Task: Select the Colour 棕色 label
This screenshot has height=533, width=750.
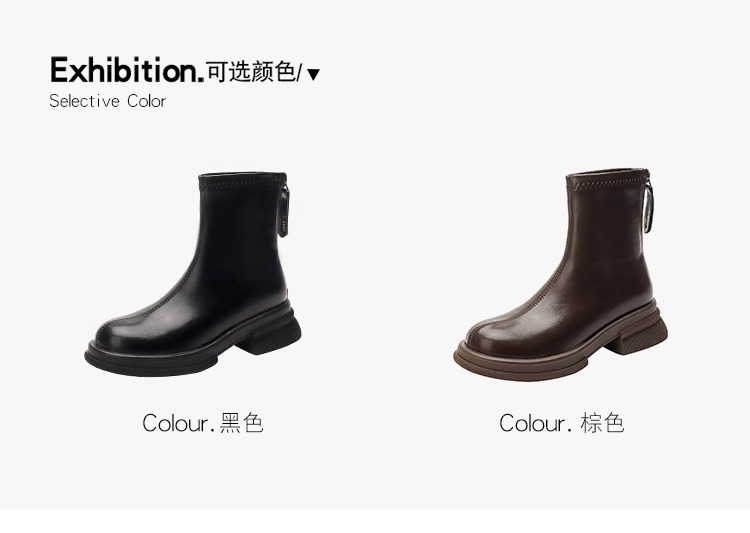Action: [x=562, y=423]
